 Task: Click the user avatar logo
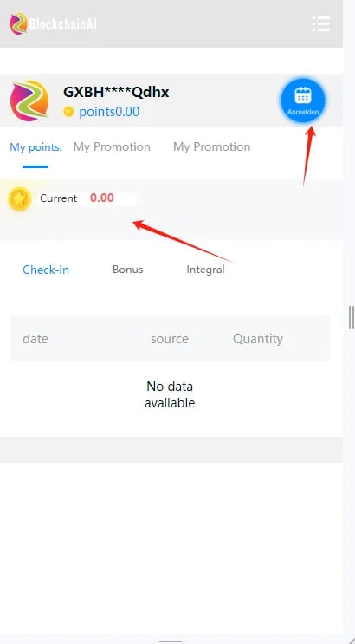(29, 101)
